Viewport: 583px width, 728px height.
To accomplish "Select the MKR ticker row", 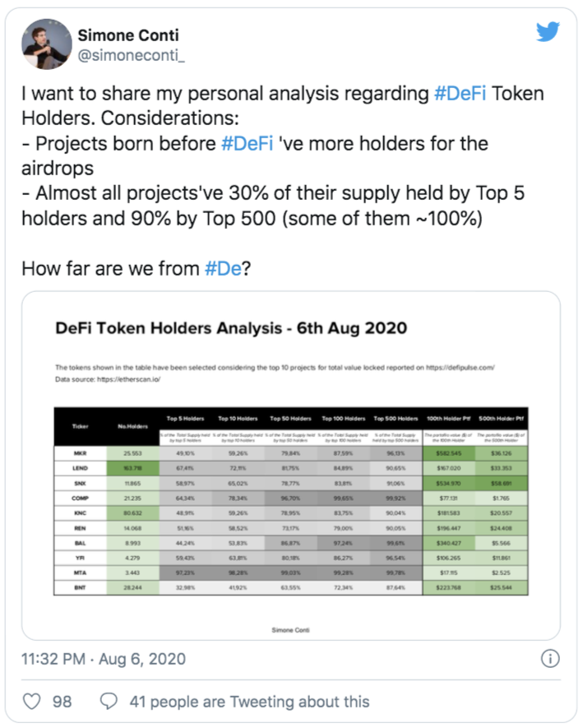I will pyautogui.click(x=291, y=453).
